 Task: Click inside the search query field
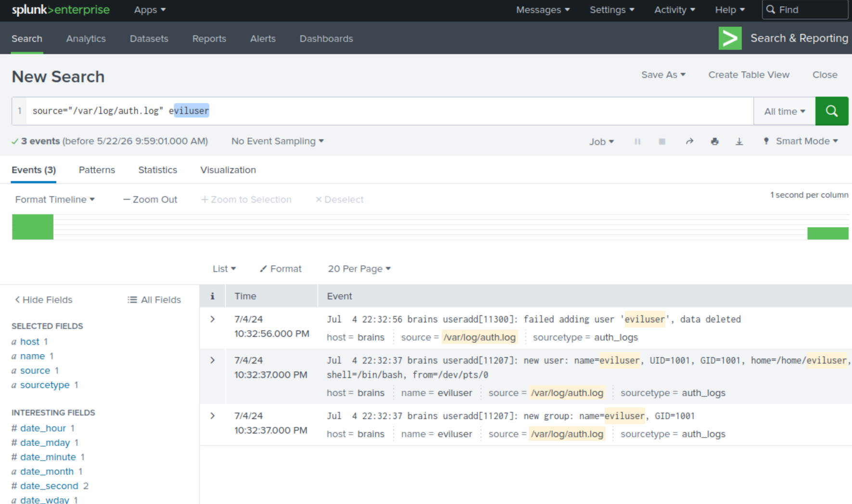pyautogui.click(x=390, y=111)
